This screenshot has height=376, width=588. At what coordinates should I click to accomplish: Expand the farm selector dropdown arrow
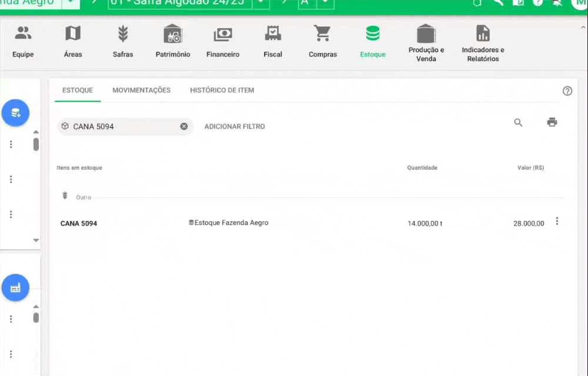(x=71, y=3)
